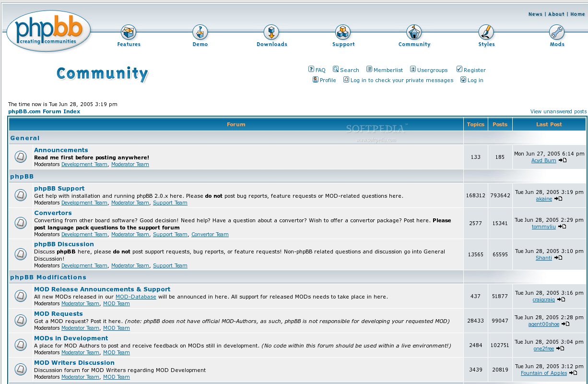Open the Mods wrench icon
588x384 pixels.
[557, 32]
